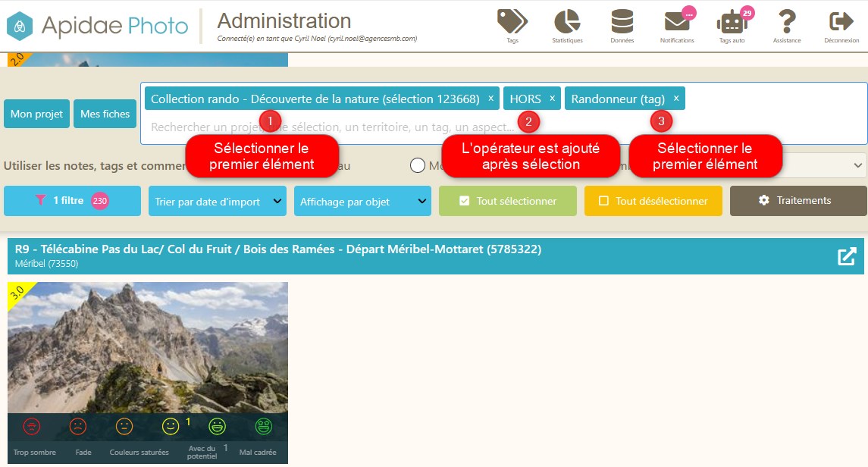Open R9 record via external link icon
This screenshot has width=868, height=467.
tap(847, 256)
